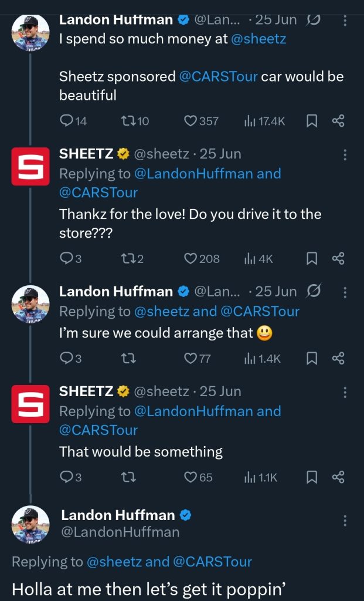Share the "I'm sure we could arrange" tweet
This screenshot has height=601, width=364.
coord(338,358)
